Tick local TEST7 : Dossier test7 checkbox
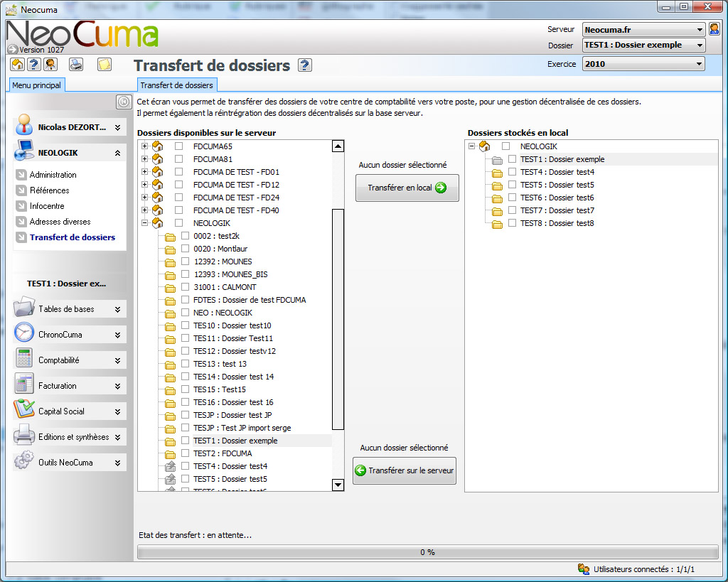This screenshot has height=582, width=728. point(512,210)
